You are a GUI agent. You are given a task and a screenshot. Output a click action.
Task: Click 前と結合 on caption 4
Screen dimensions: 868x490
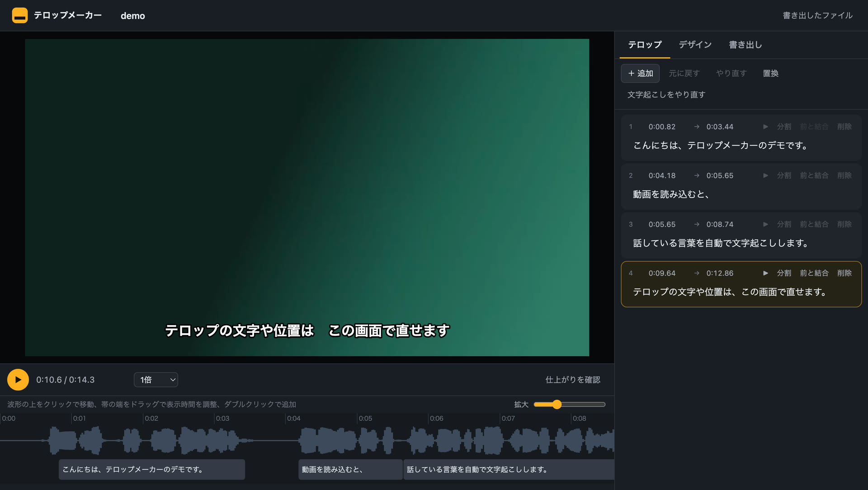[814, 273]
